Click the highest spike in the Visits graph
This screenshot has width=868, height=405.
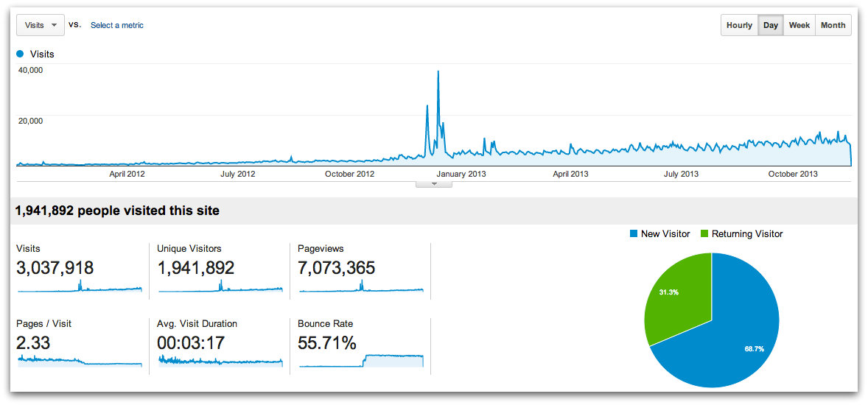coord(438,72)
